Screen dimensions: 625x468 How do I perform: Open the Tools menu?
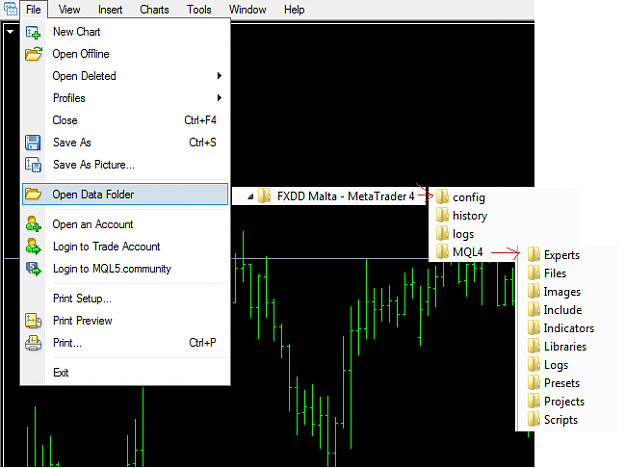pos(199,9)
